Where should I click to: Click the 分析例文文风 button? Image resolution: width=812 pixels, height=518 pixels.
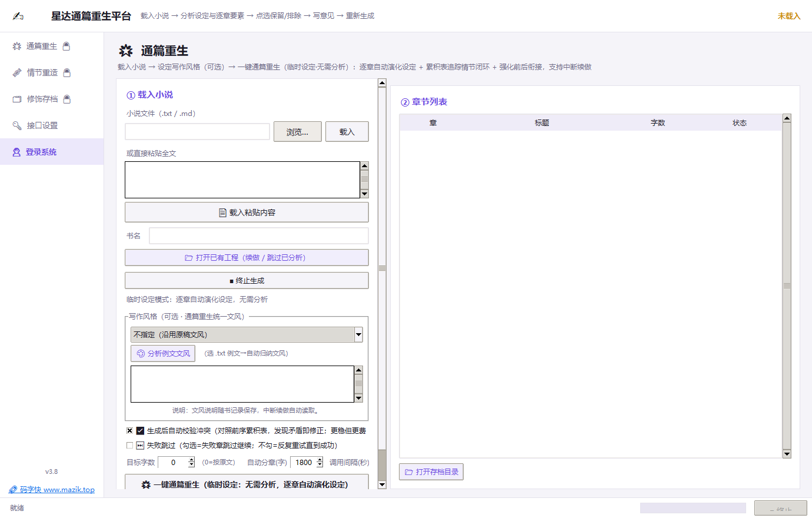[163, 353]
